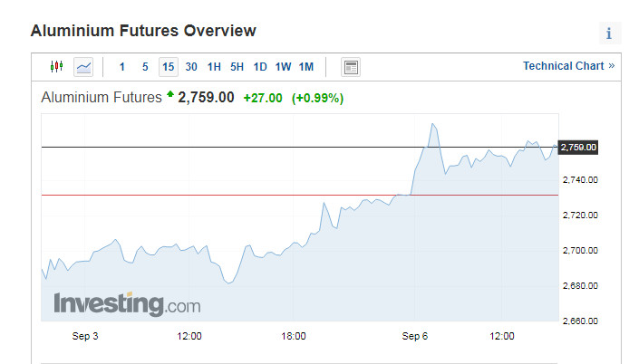Click the Investing.com watermark logo
The image size is (629, 364).
click(127, 303)
